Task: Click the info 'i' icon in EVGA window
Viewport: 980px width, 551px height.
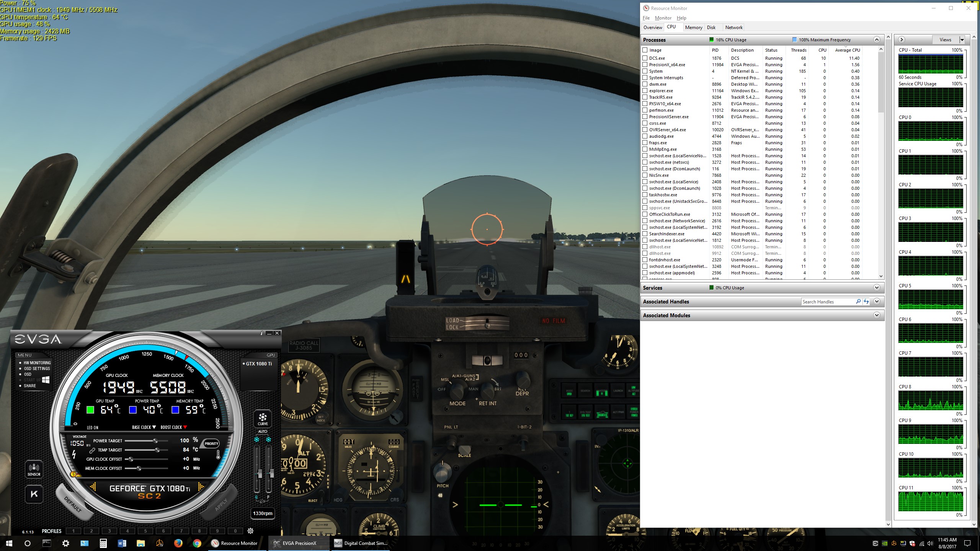Action: 262,333
